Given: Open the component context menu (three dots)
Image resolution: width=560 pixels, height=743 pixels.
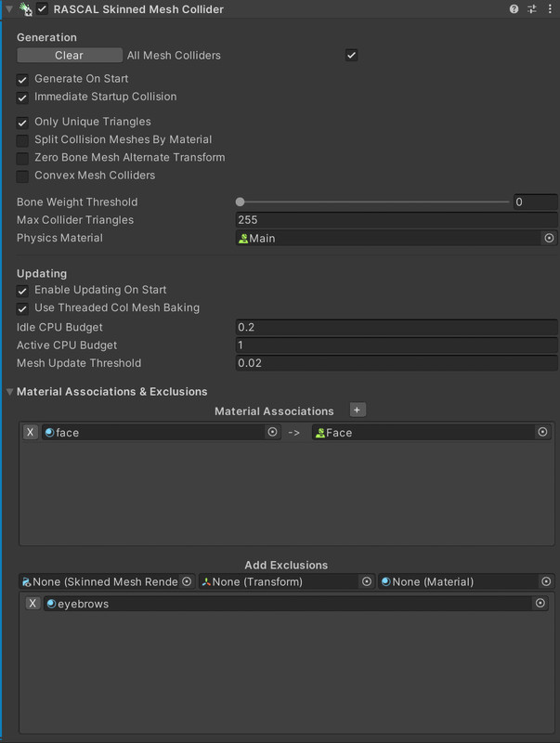Looking at the screenshot, I should point(550,8).
